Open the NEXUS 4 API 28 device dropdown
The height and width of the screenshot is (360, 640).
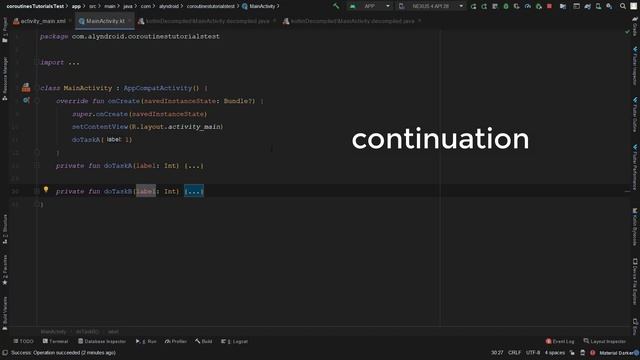tap(431, 6)
